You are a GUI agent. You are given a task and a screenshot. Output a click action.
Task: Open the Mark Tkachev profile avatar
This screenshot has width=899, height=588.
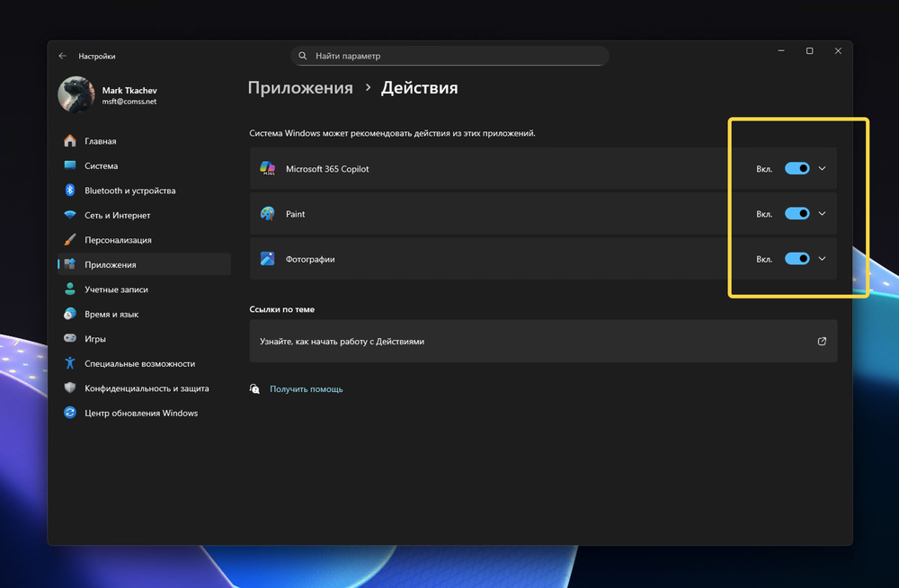coord(76,94)
